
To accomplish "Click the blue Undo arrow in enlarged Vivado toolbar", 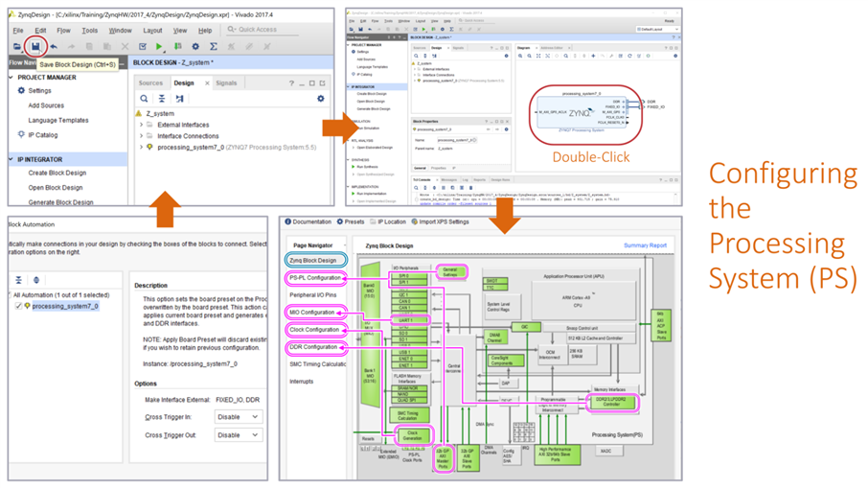I will click(54, 47).
